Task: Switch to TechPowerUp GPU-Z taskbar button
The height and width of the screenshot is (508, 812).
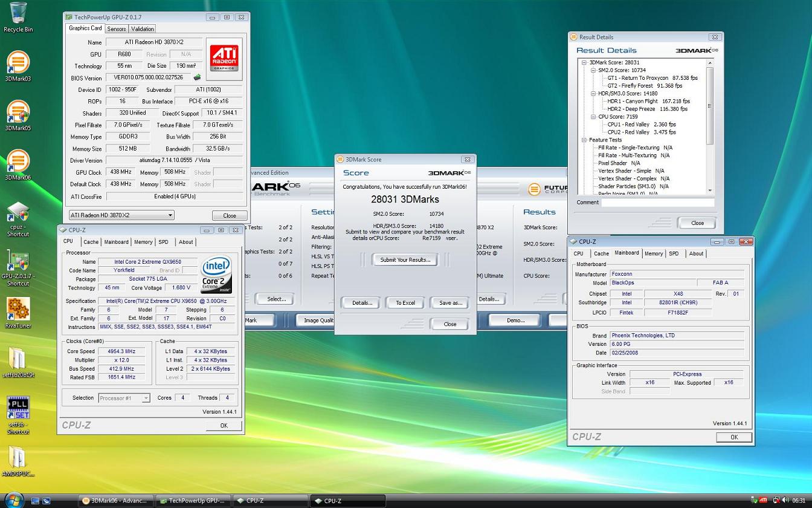Action: point(193,501)
